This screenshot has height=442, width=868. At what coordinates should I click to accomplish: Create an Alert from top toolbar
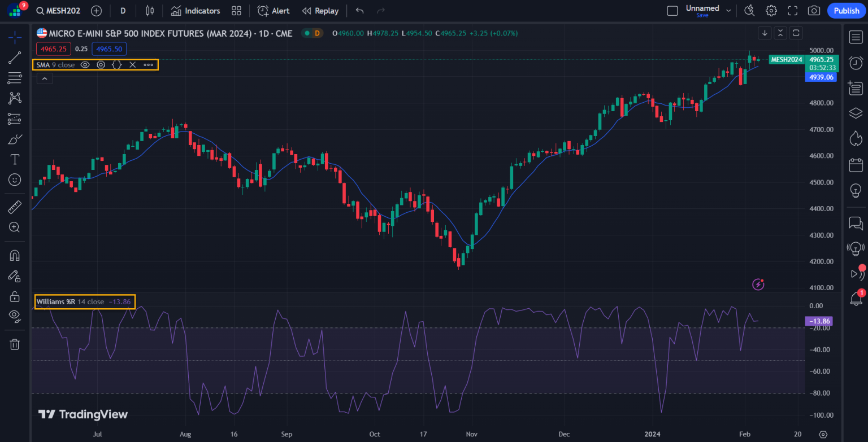coord(274,11)
